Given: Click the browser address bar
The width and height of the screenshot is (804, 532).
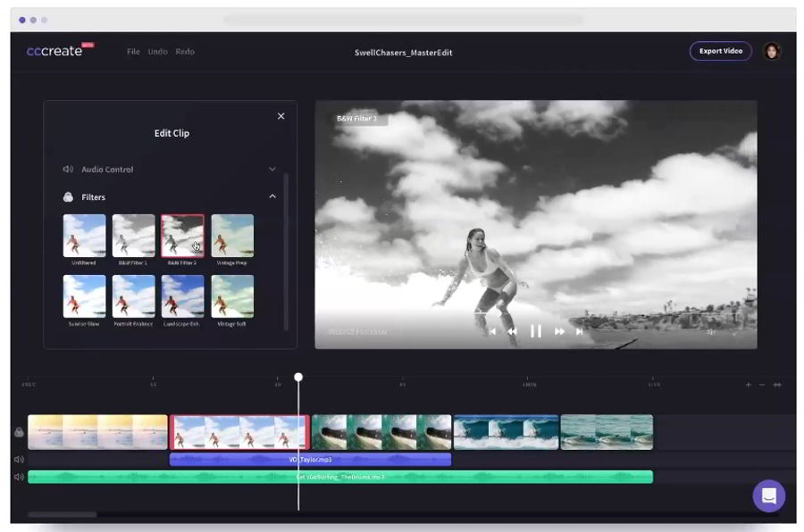Looking at the screenshot, I should [x=404, y=20].
